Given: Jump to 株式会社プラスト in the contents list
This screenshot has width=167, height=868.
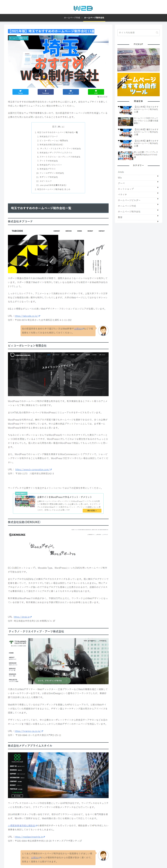Looking at the screenshot, I should (x=48, y=169).
